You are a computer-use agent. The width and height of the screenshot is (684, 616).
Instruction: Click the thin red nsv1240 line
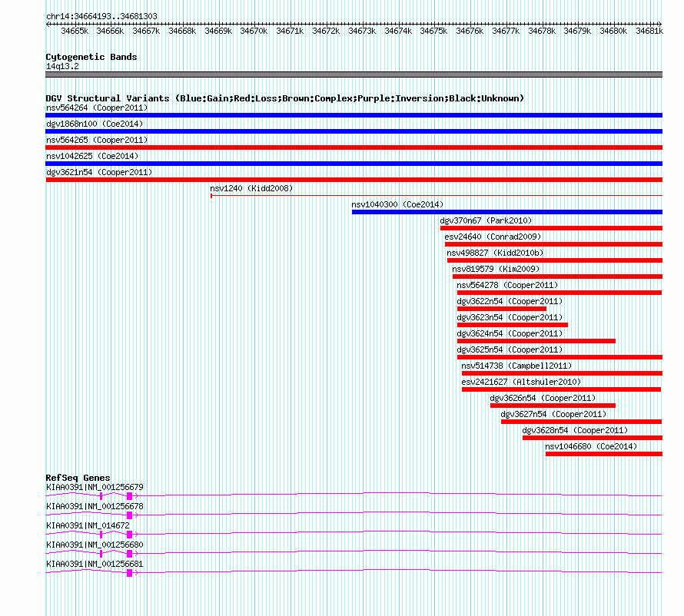point(437,196)
